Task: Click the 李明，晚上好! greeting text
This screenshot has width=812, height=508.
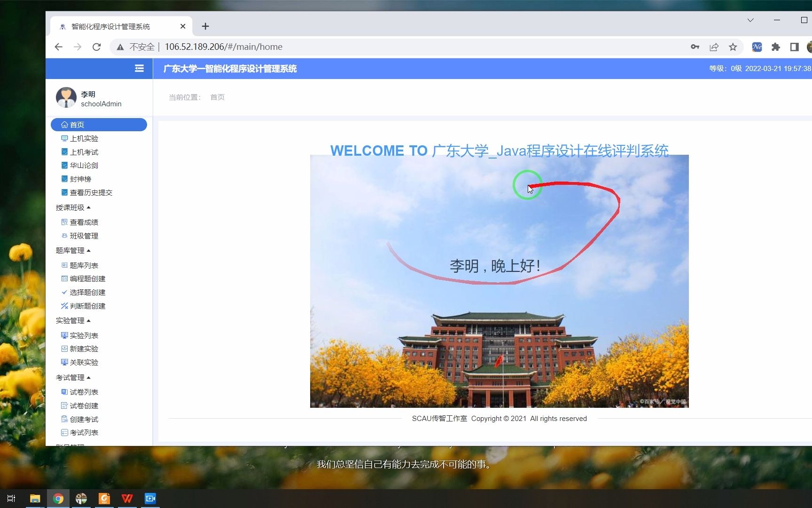Action: [495, 266]
